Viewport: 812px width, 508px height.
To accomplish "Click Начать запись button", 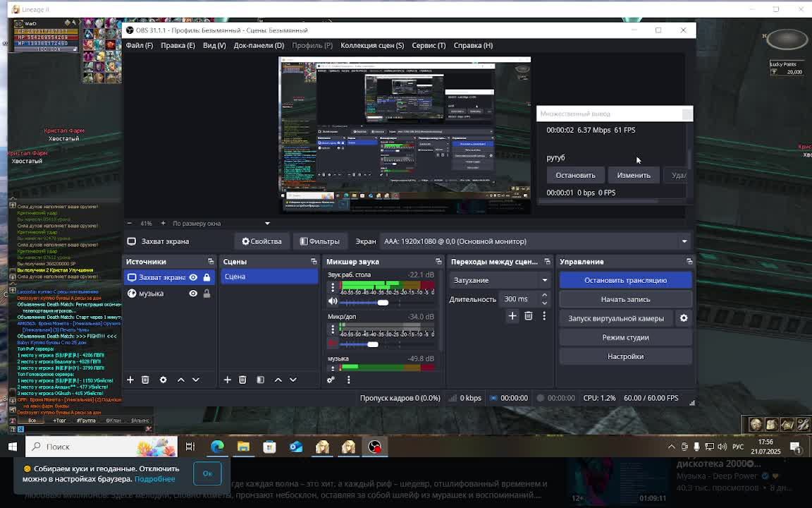I will [x=626, y=299].
